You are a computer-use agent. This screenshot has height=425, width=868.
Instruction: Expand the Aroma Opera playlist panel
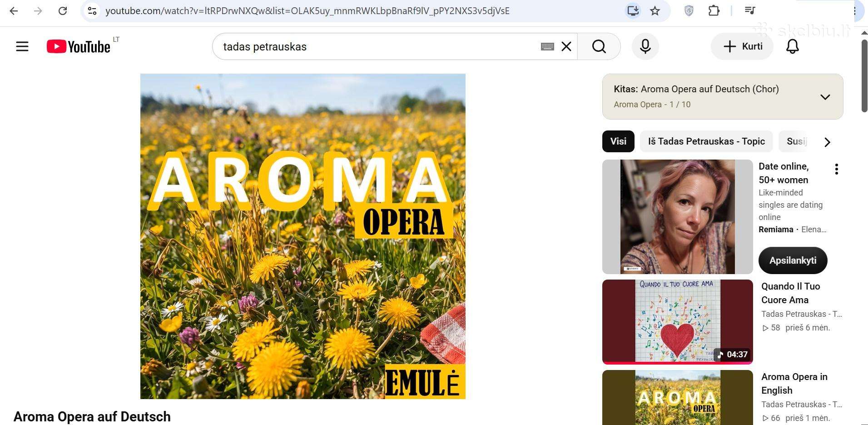(x=825, y=97)
